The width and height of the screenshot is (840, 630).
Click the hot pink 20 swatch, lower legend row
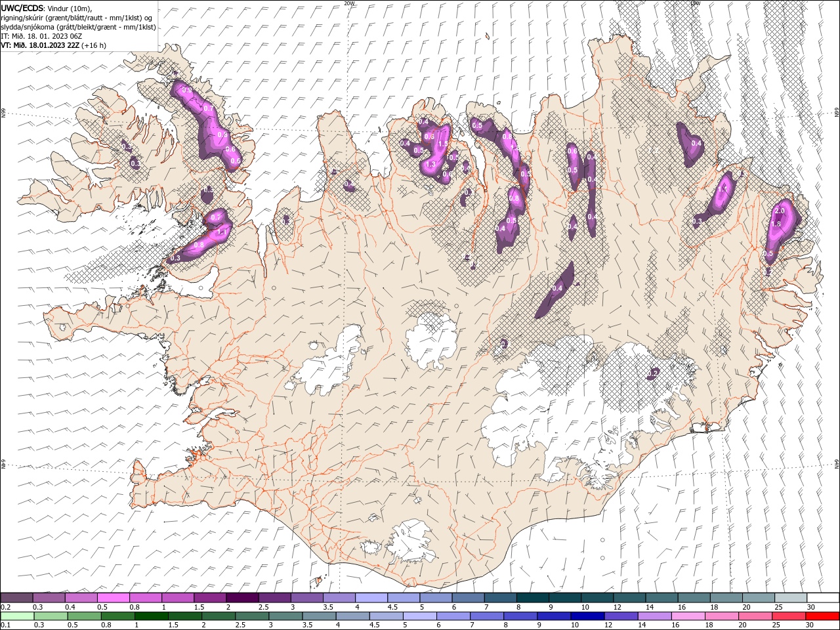pos(755,616)
